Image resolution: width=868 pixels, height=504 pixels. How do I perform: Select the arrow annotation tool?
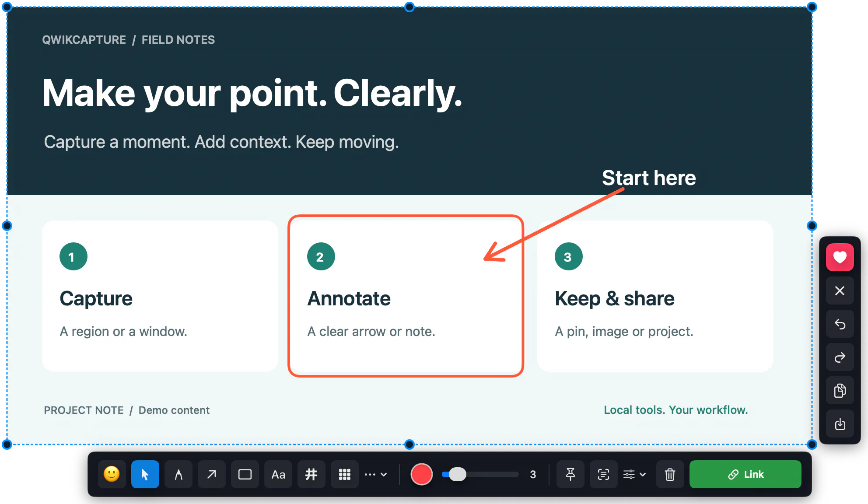point(211,474)
